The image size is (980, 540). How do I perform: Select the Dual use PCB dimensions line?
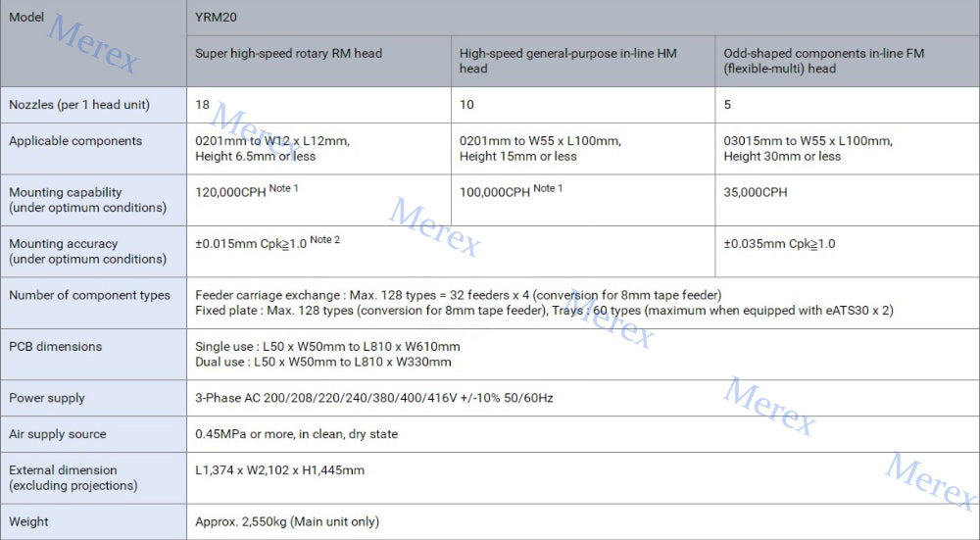tap(323, 362)
